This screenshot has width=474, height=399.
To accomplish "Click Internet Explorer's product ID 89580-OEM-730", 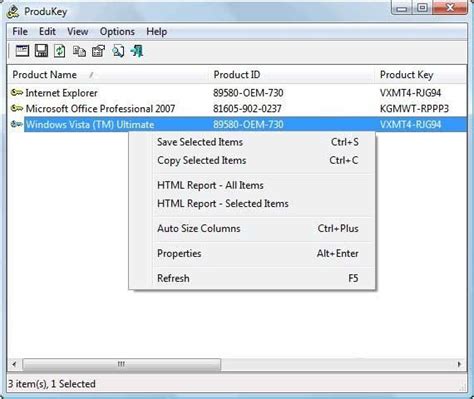I will pos(248,93).
